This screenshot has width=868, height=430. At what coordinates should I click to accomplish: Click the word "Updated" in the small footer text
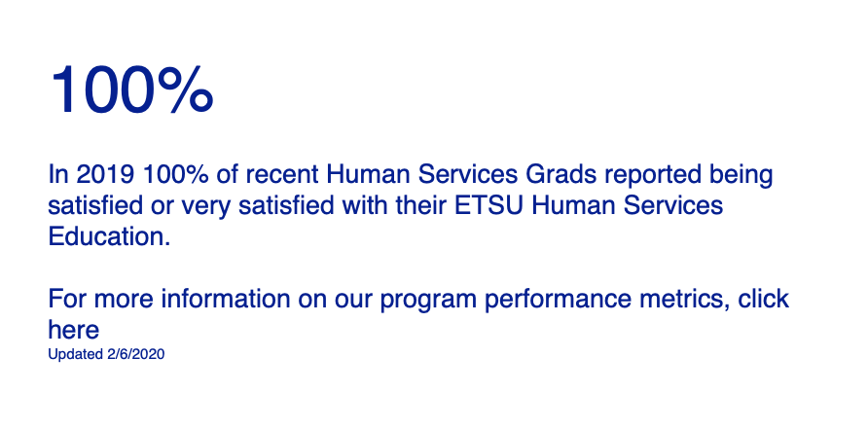(76, 354)
